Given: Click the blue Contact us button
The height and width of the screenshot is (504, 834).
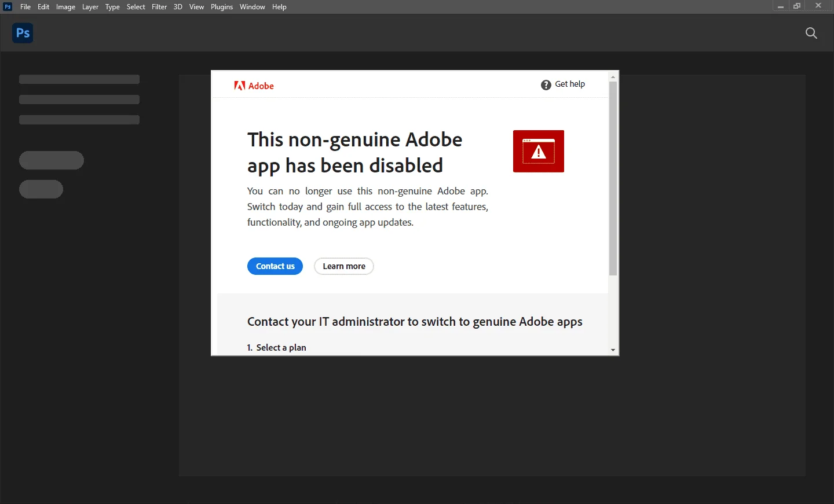Looking at the screenshot, I should click(275, 266).
